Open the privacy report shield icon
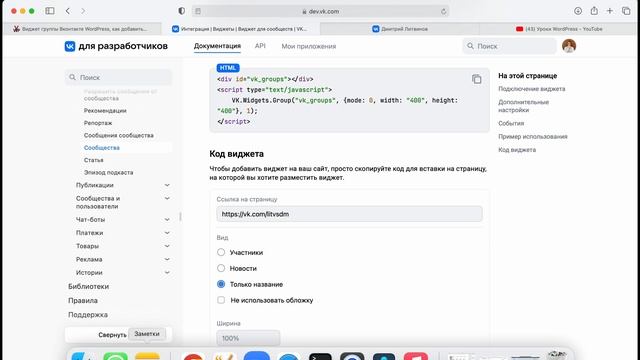 182,11
